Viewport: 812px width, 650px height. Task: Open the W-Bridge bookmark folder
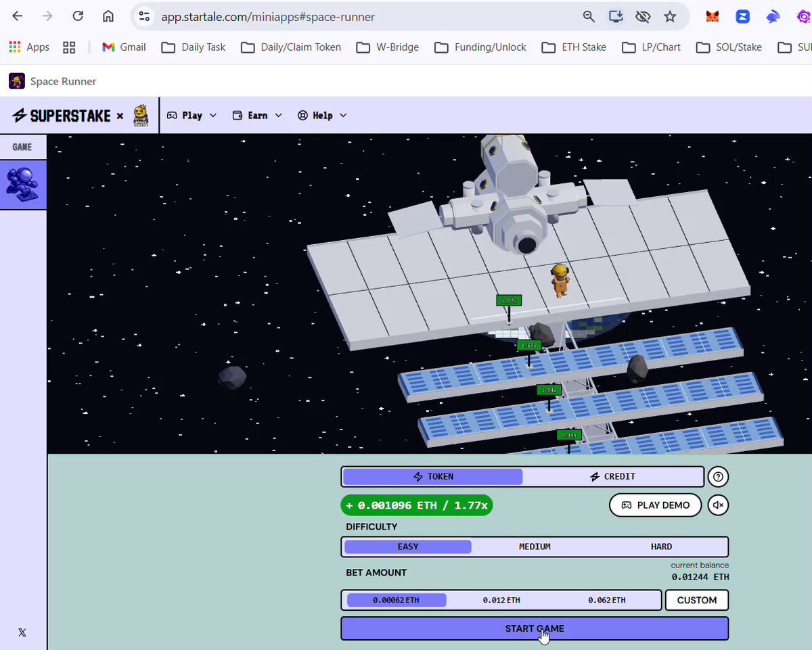(x=388, y=47)
